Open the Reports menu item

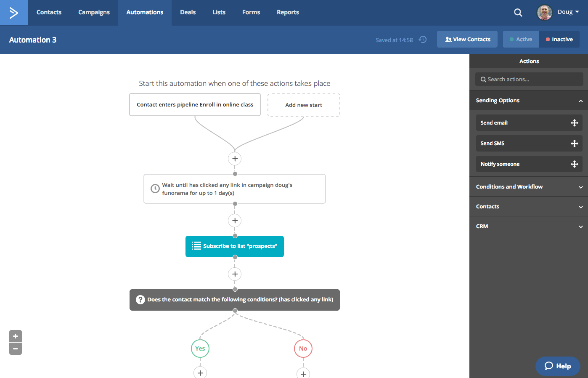288,12
